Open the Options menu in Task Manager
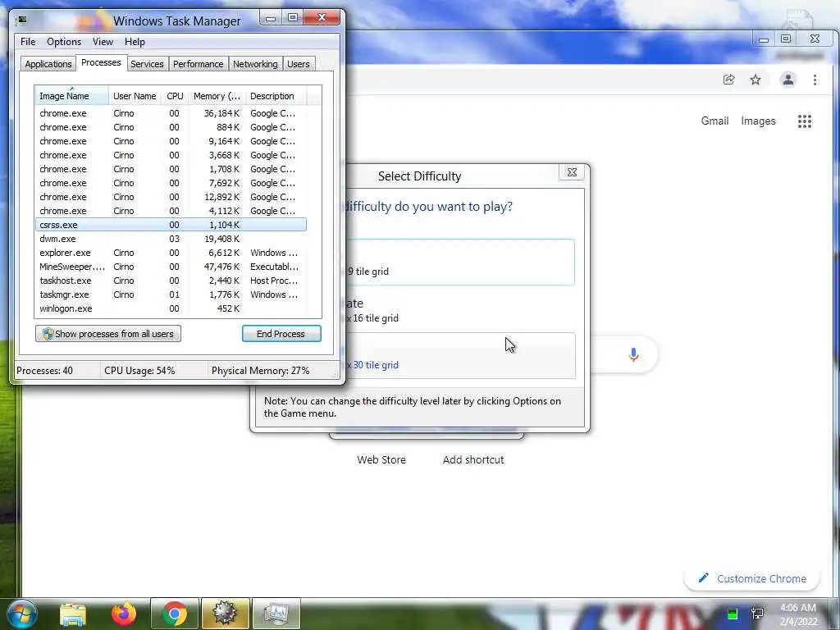The width and height of the screenshot is (840, 630). [x=64, y=42]
